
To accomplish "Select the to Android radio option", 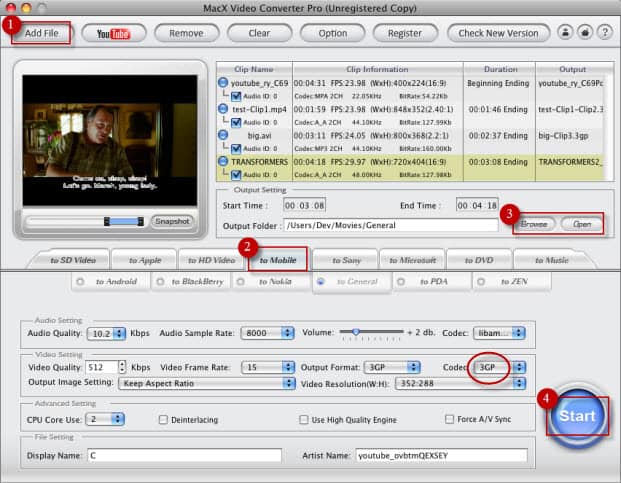I will 85,282.
